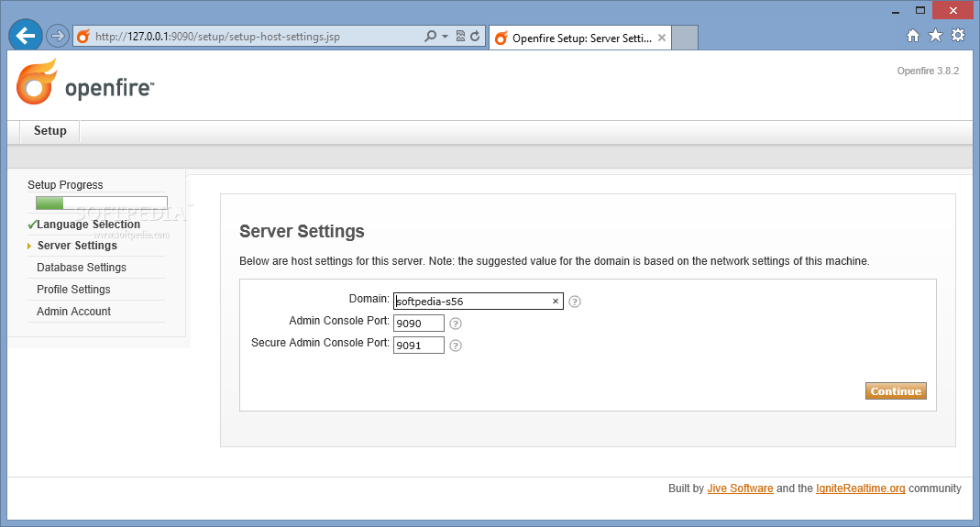Select Database Settings step

[82, 268]
